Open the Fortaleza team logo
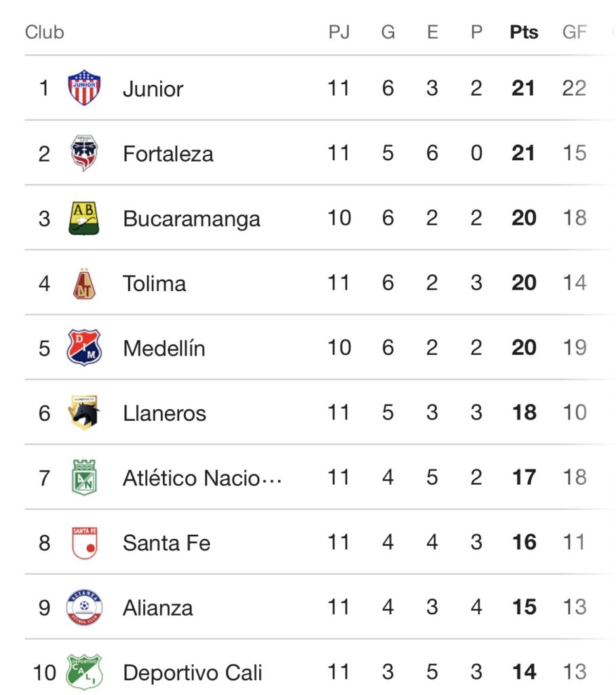 84,153
